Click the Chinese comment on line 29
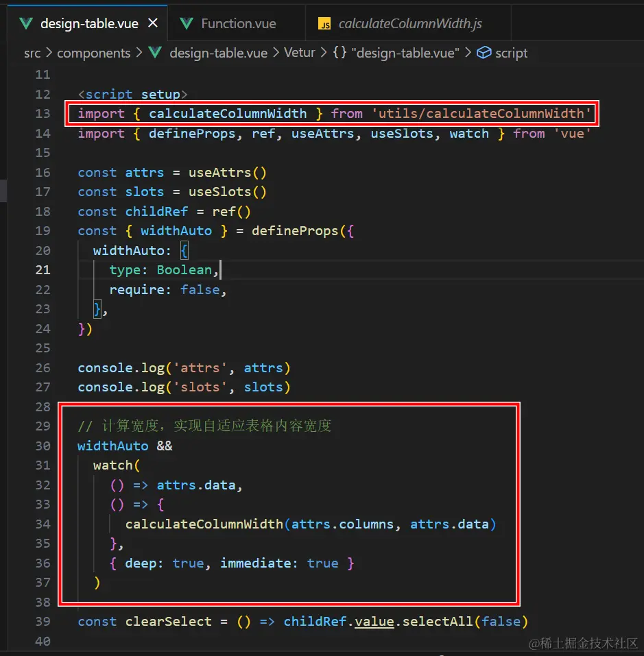The width and height of the screenshot is (644, 656). [204, 426]
